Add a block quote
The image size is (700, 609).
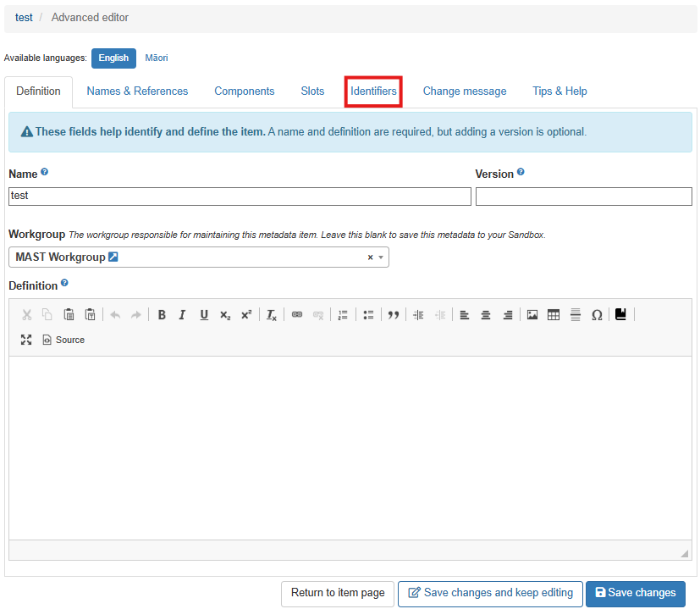[393, 315]
